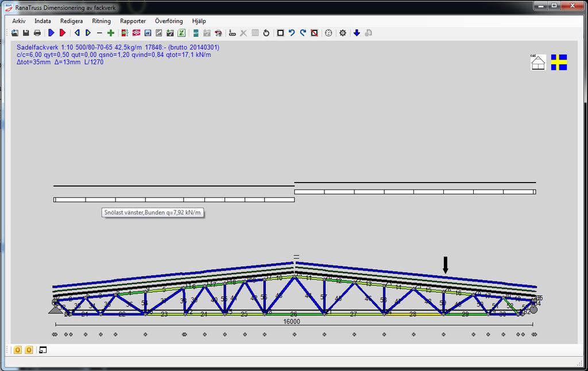The width and height of the screenshot is (588, 371).
Task: Click the blue left triangle icon
Action: pyautogui.click(x=77, y=33)
